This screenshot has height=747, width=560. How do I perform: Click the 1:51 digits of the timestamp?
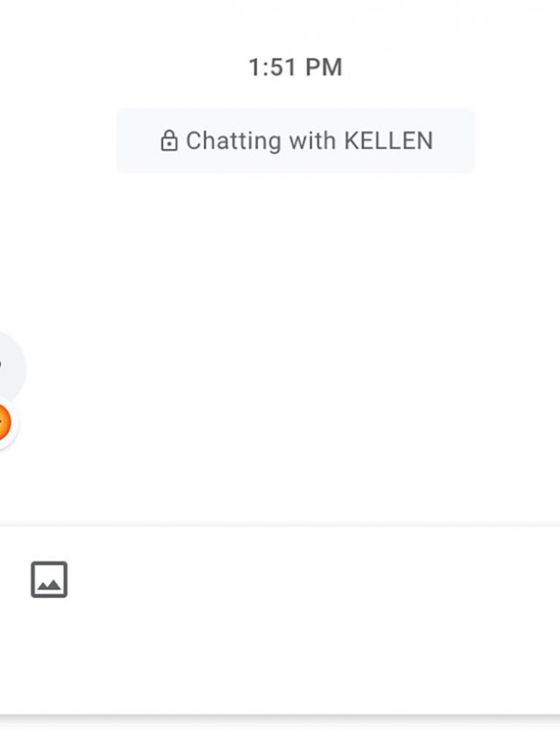(270, 67)
